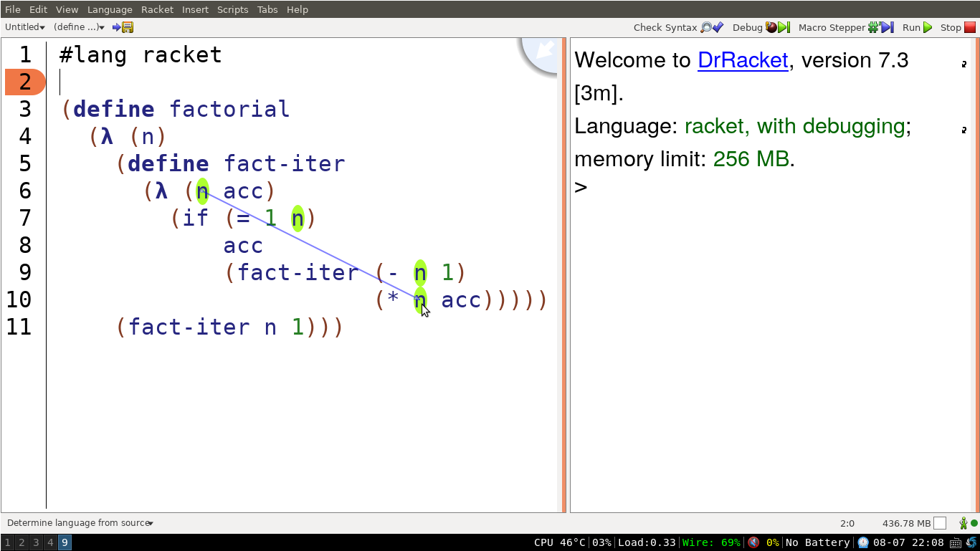Viewport: 980px width, 551px height.
Task: Click the interactions prompt '>' line
Action: click(581, 188)
